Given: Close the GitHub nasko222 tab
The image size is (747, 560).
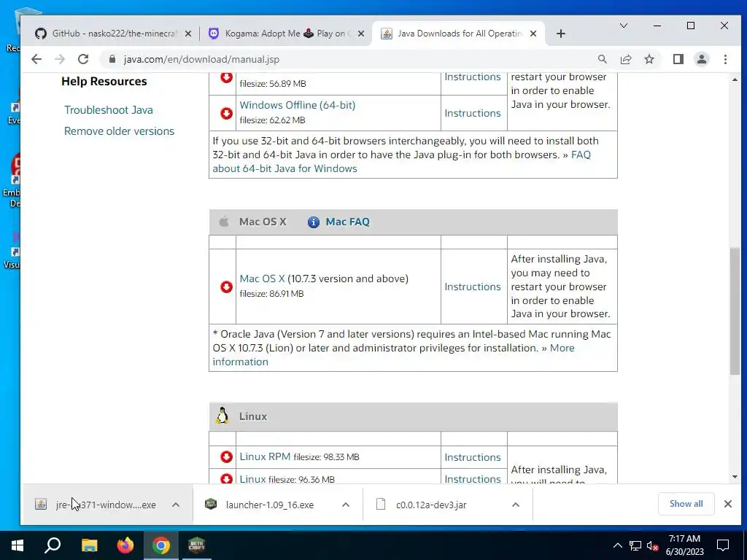Looking at the screenshot, I should click(187, 34).
